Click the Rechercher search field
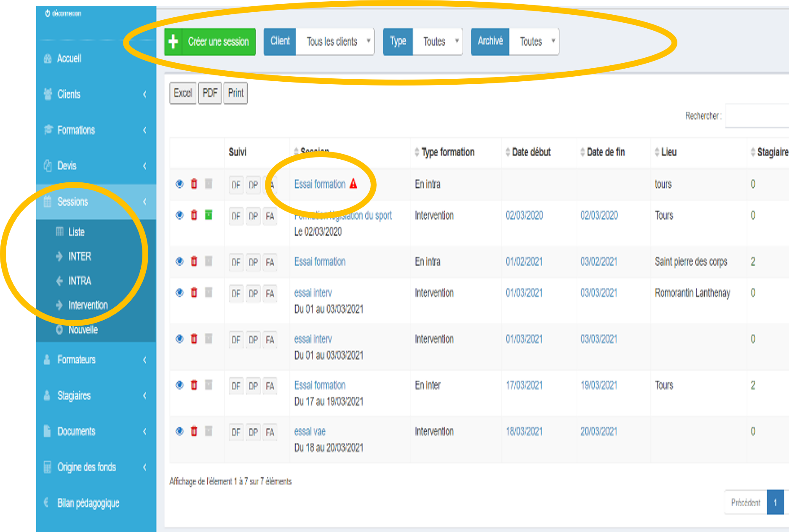The image size is (789, 532). (757, 116)
